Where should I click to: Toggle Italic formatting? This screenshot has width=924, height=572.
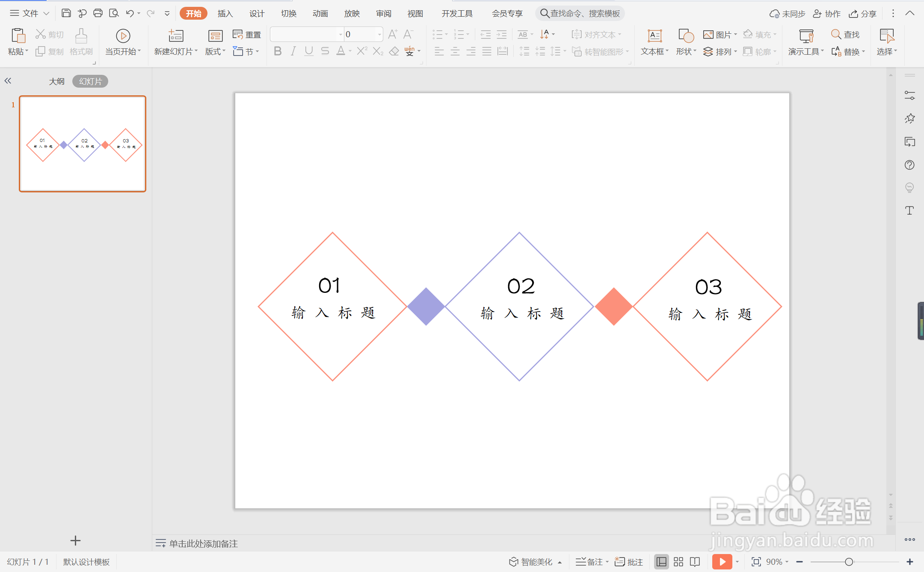(293, 51)
